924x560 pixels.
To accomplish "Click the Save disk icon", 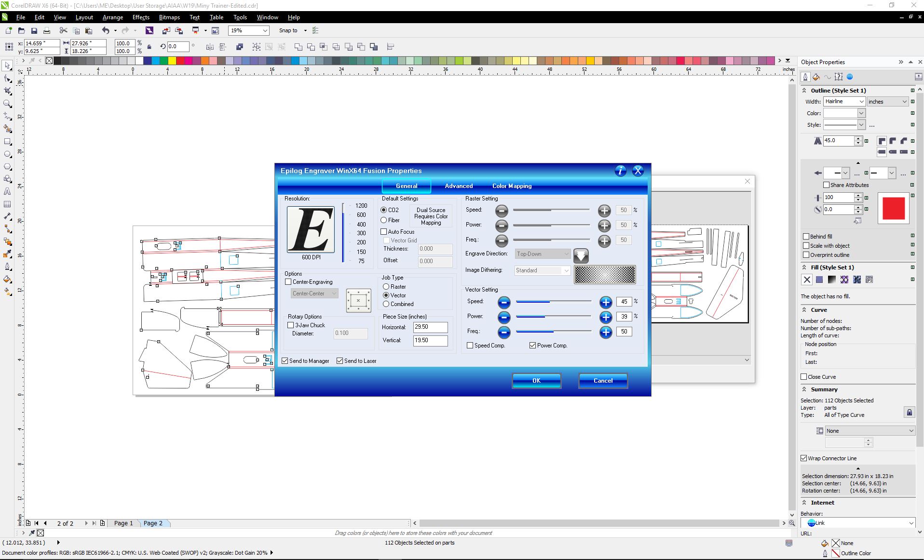I will 34,30.
